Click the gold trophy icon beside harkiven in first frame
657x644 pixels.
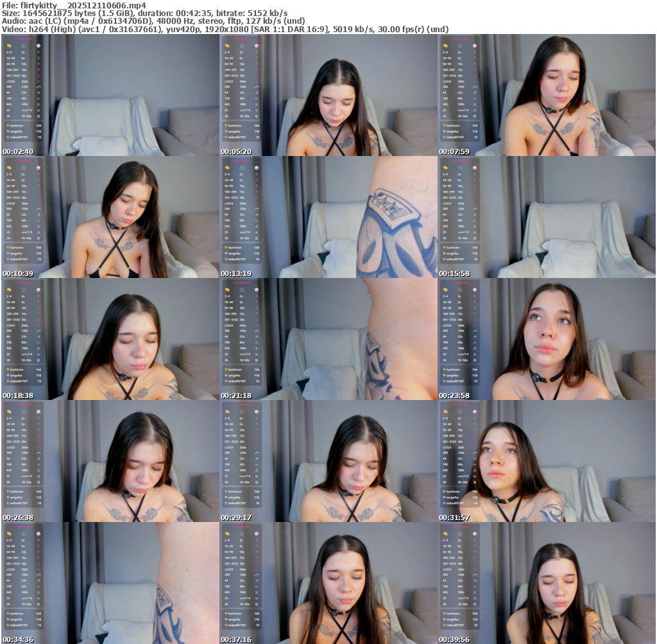point(8,126)
